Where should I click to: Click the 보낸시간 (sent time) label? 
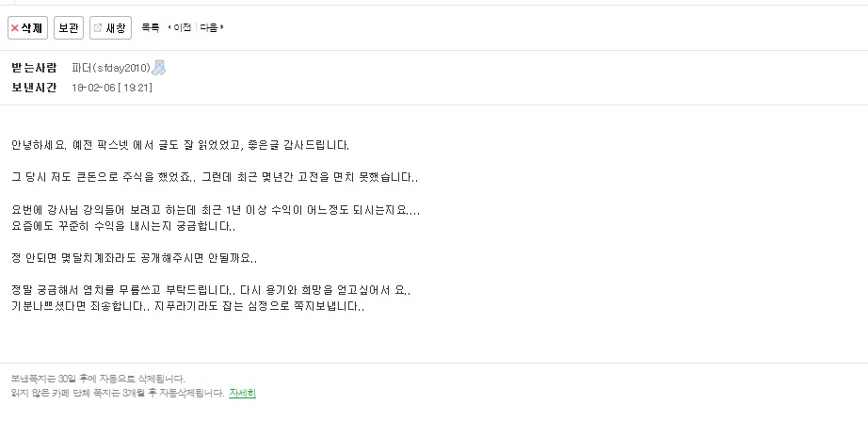(34, 88)
